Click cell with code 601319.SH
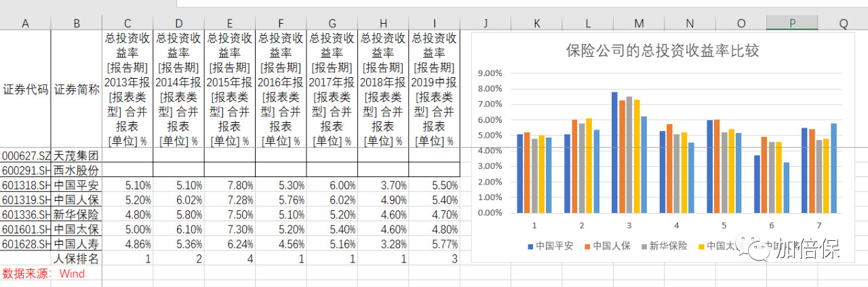The height and width of the screenshot is (287, 868). tap(26, 200)
